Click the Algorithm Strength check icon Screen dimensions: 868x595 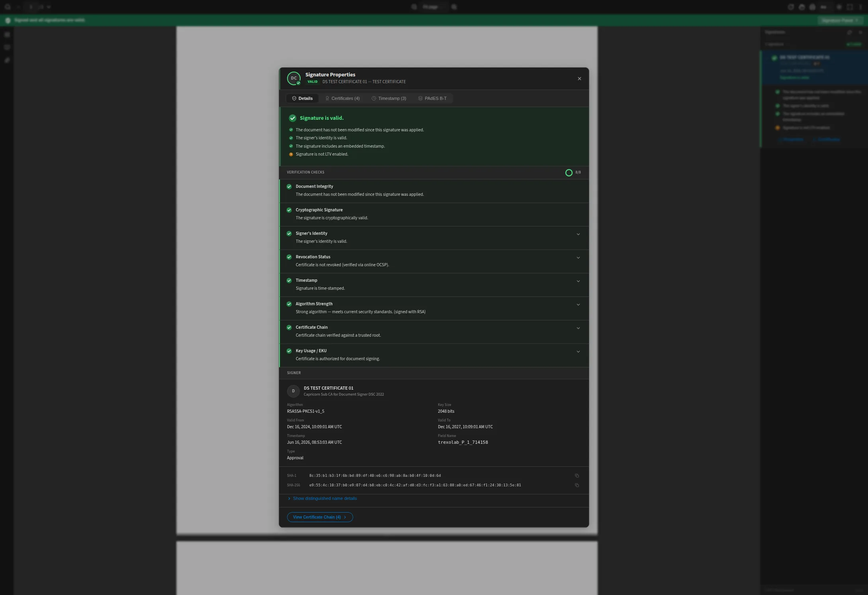coord(289,304)
